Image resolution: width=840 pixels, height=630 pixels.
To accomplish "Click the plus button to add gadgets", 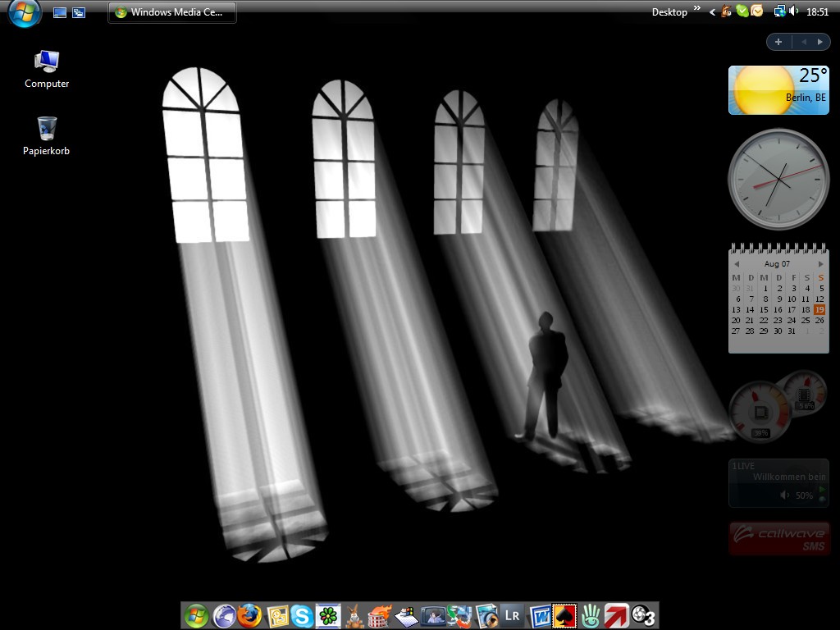I will pos(778,42).
